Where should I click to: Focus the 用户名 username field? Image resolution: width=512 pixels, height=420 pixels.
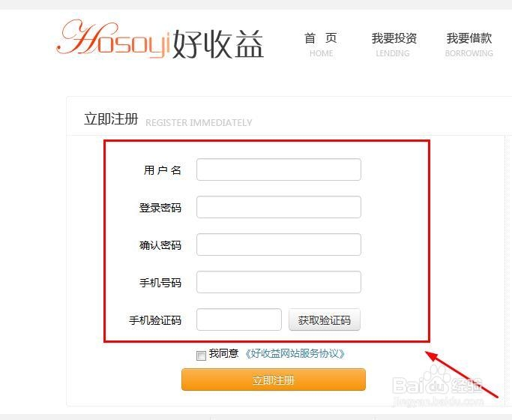[279, 169]
